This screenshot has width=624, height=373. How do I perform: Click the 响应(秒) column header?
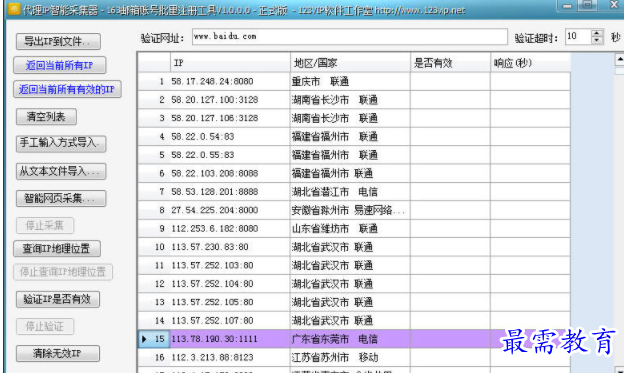click(530, 63)
